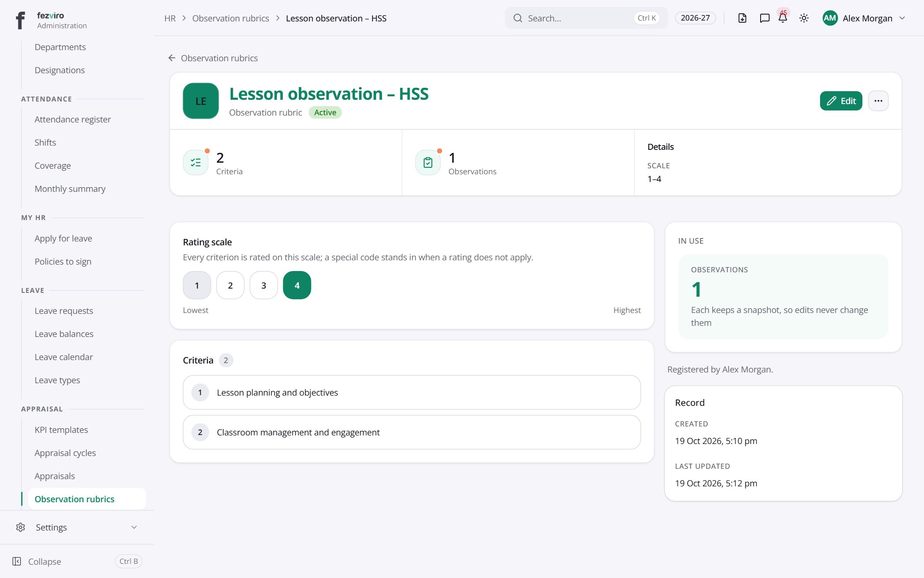
Task: Click the fezviro logo icon
Action: (x=20, y=20)
